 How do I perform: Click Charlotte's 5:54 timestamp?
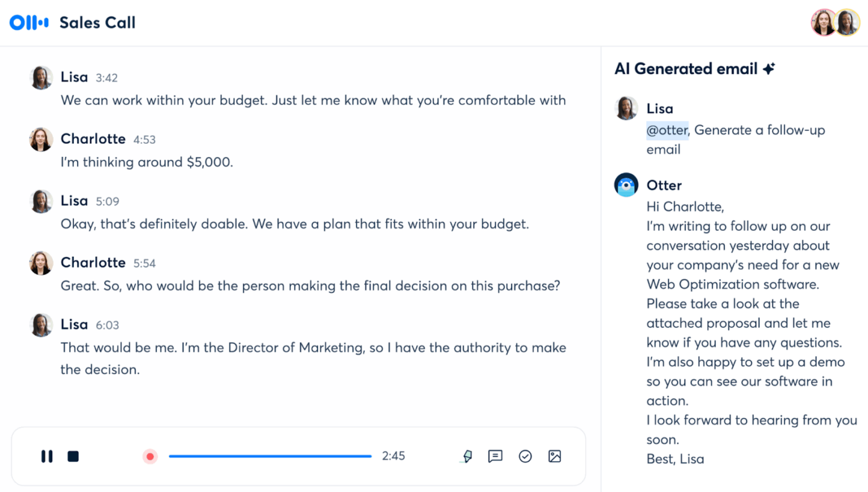(144, 263)
